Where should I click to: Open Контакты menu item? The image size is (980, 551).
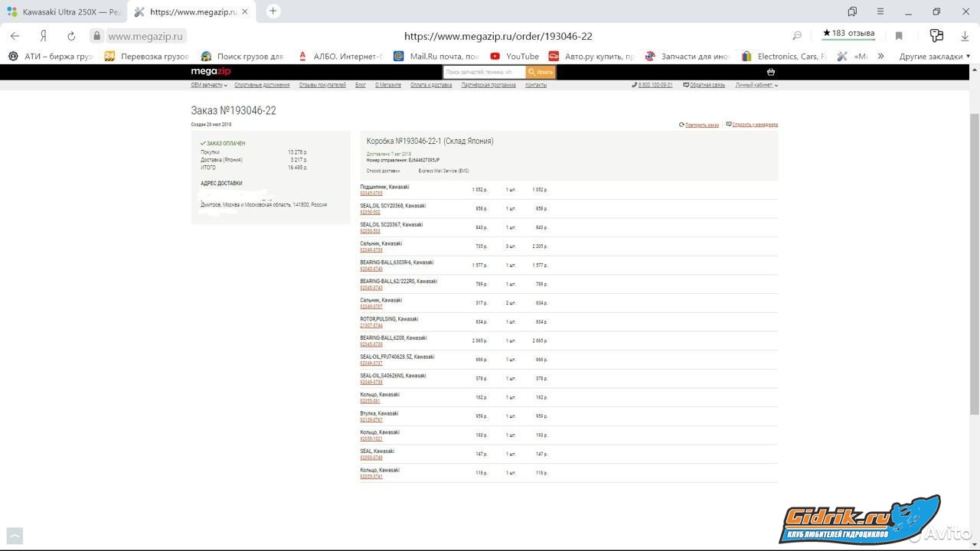[536, 85]
